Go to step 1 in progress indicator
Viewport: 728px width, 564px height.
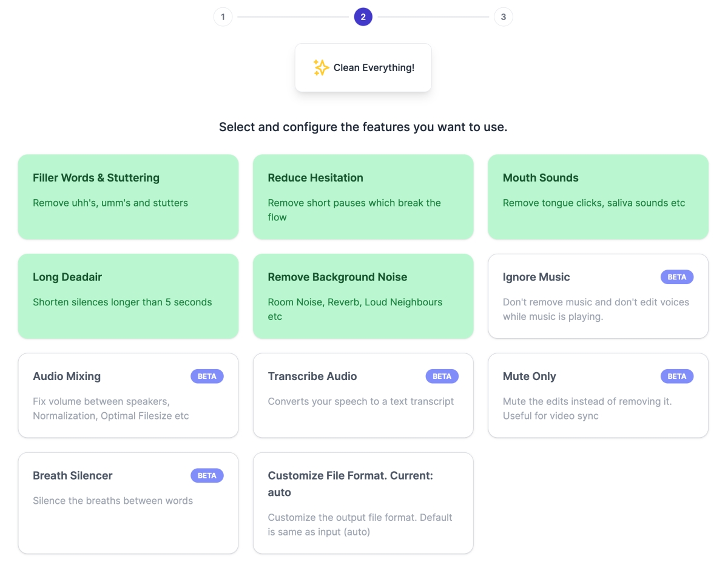(x=223, y=17)
